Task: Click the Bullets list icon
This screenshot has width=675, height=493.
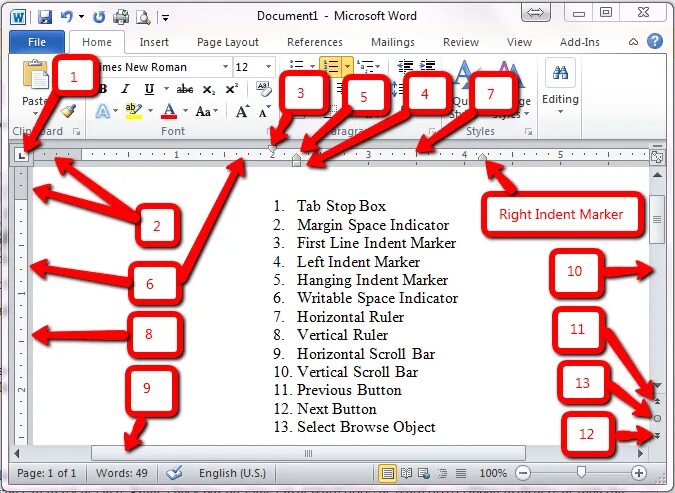Action: coord(296,65)
